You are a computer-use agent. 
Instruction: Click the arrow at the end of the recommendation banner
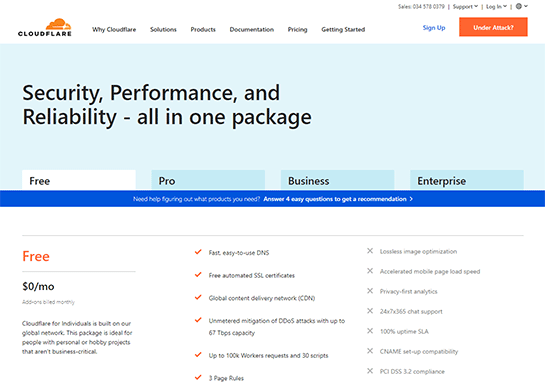(x=411, y=199)
